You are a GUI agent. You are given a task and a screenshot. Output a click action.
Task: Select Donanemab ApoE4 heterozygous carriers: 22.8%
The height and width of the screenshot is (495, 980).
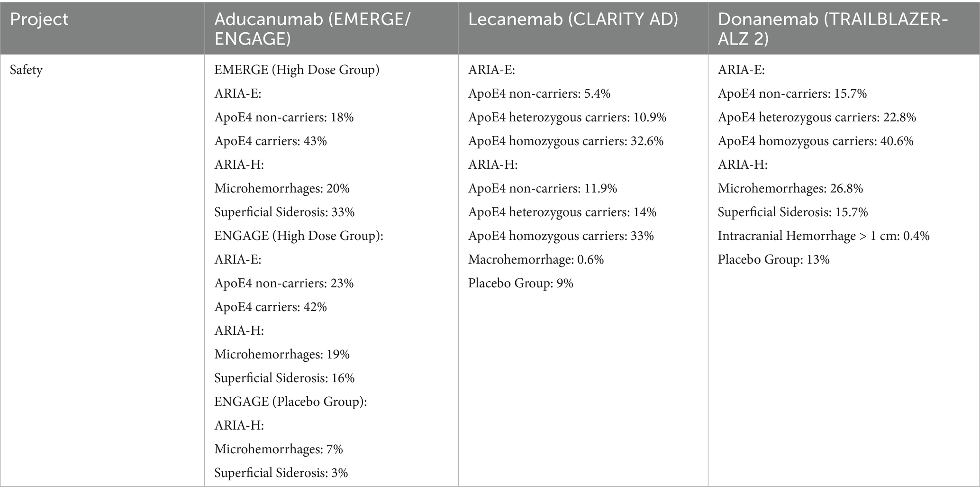817,117
